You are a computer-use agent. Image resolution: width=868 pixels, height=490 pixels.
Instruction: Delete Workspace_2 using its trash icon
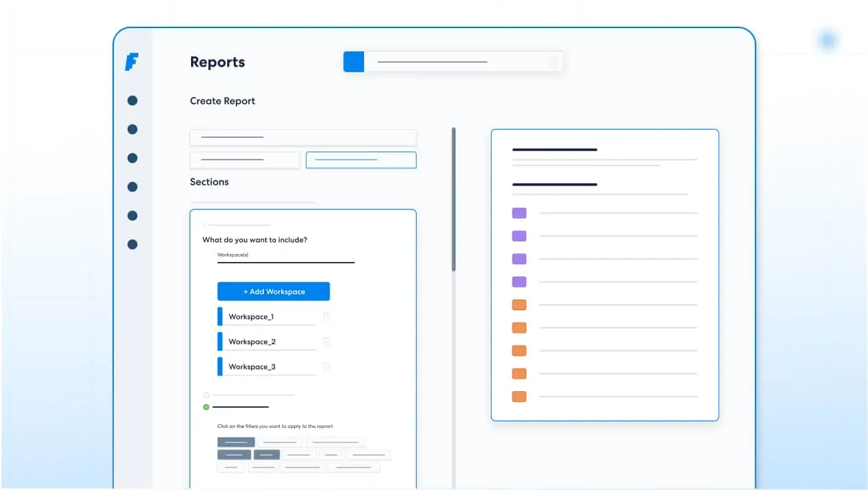326,341
